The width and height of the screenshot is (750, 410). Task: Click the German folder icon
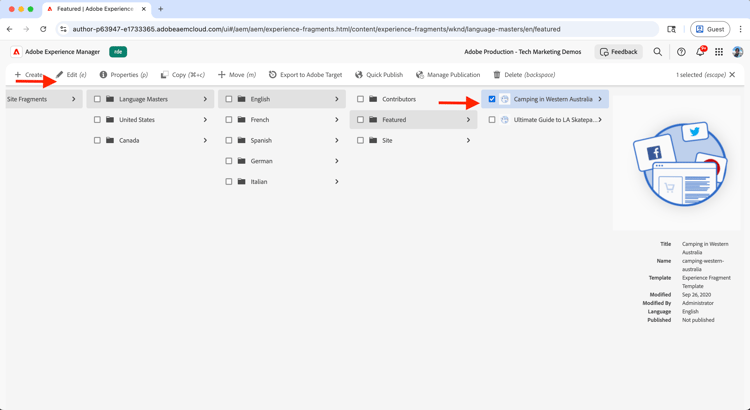242,161
